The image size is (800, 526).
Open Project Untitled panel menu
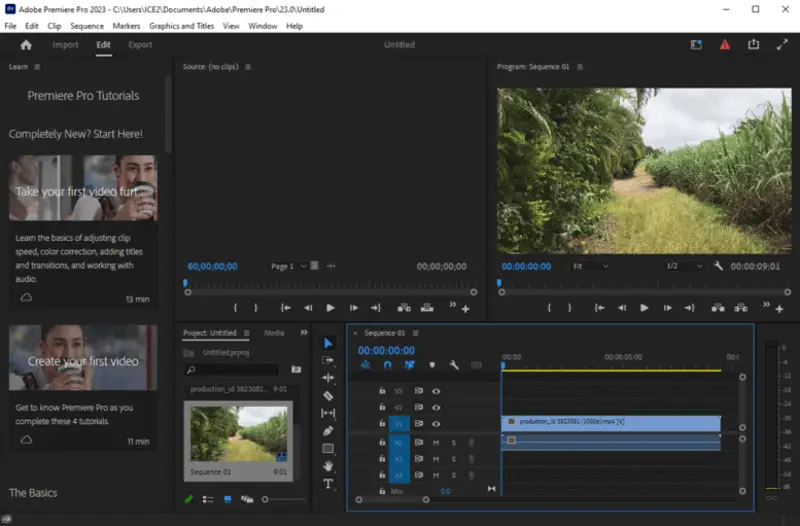[x=246, y=333]
